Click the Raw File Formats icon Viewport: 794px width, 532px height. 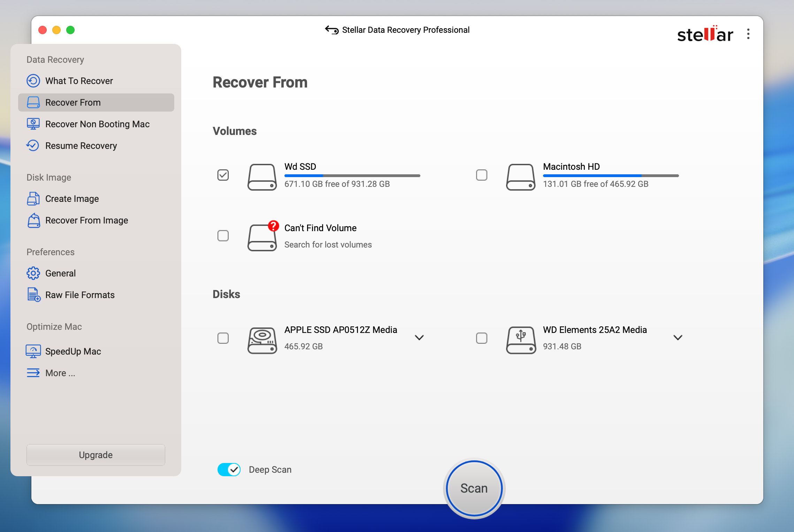tap(34, 295)
